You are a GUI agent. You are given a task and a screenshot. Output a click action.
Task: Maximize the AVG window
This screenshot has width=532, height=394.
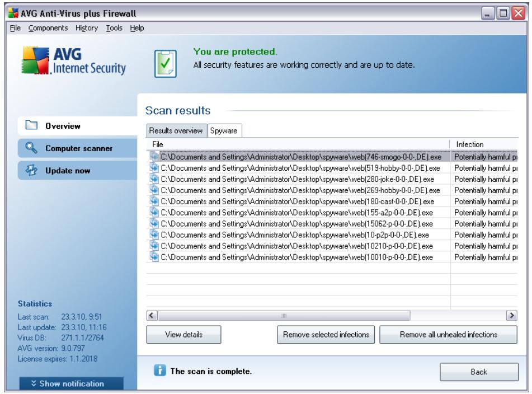[503, 13]
